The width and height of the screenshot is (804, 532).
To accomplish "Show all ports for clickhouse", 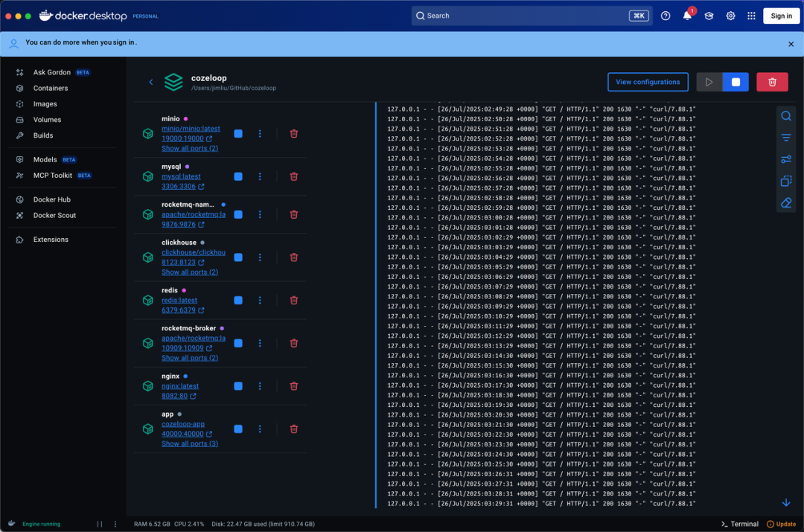I will tap(190, 272).
